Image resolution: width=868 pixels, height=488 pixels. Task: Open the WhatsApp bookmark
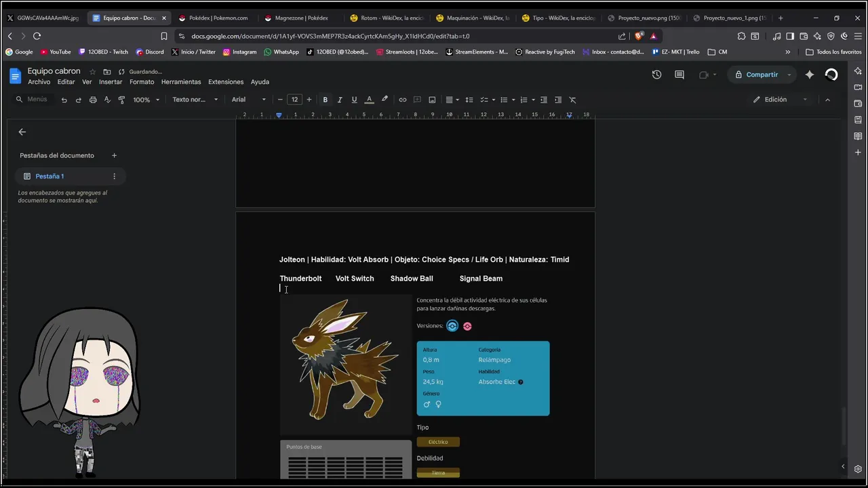tap(281, 52)
